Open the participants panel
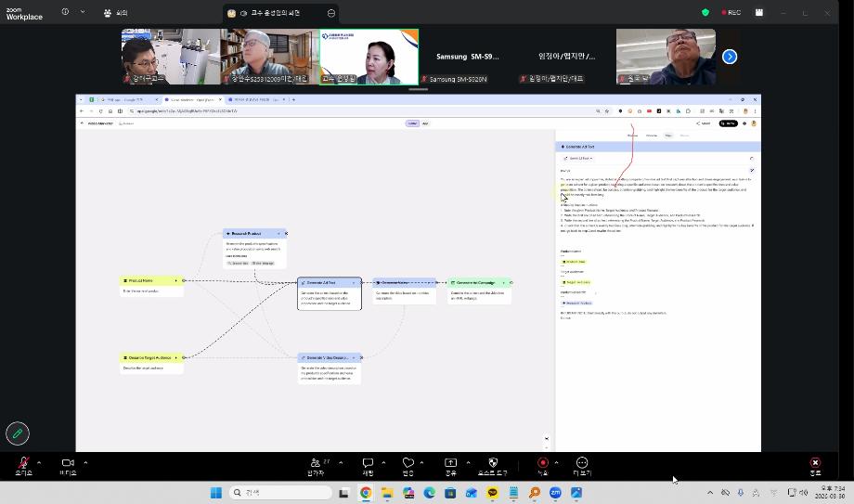Screen dimensions: 854x504 [316, 462]
